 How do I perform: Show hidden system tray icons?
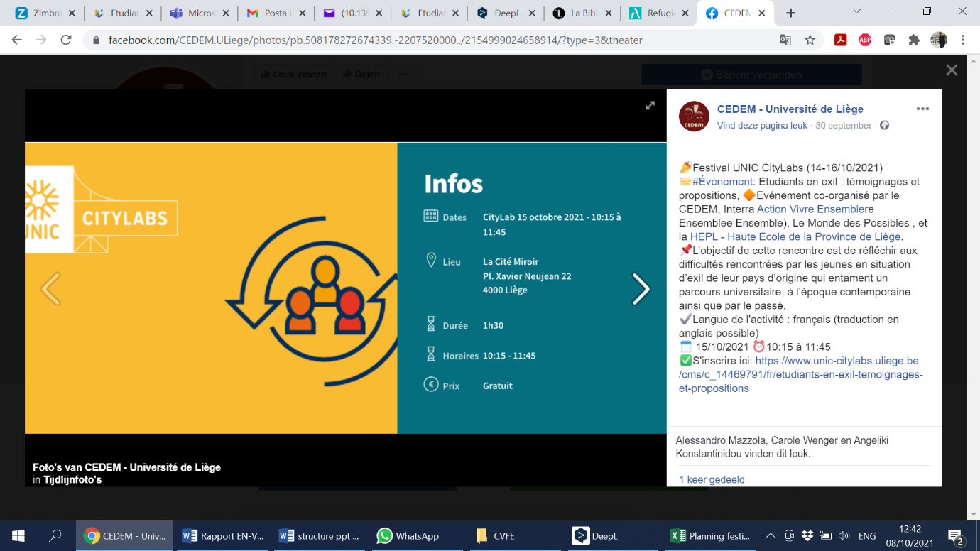[x=771, y=536]
